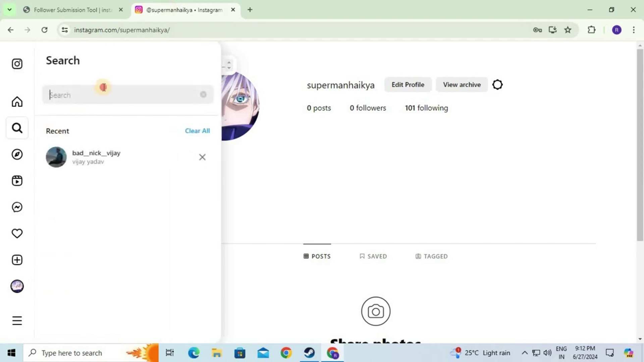This screenshot has width=644, height=362.
Task: Open Messenger messages icon
Action: [17, 207]
